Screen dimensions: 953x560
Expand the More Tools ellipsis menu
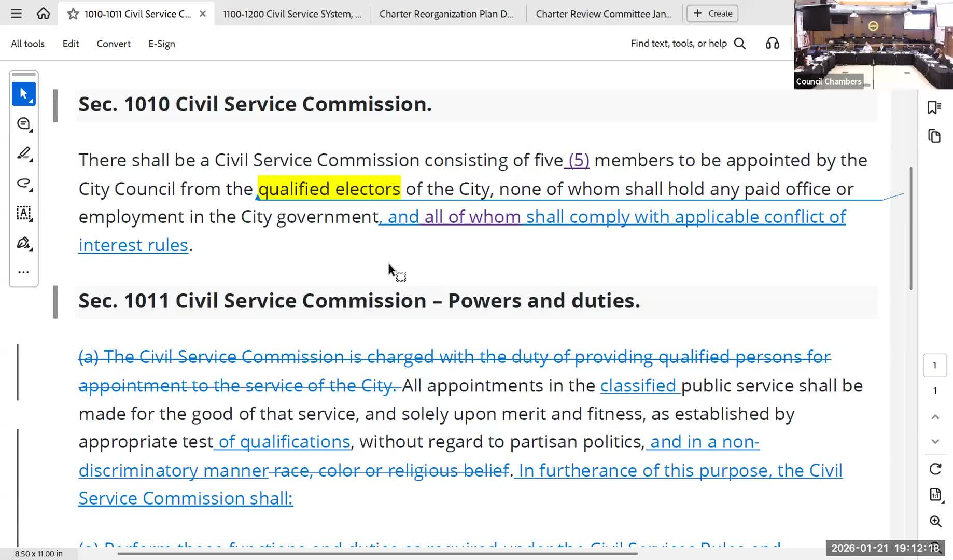point(23,272)
